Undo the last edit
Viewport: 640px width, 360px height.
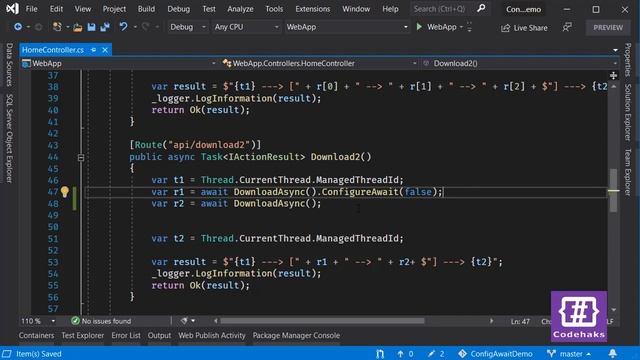[123, 27]
